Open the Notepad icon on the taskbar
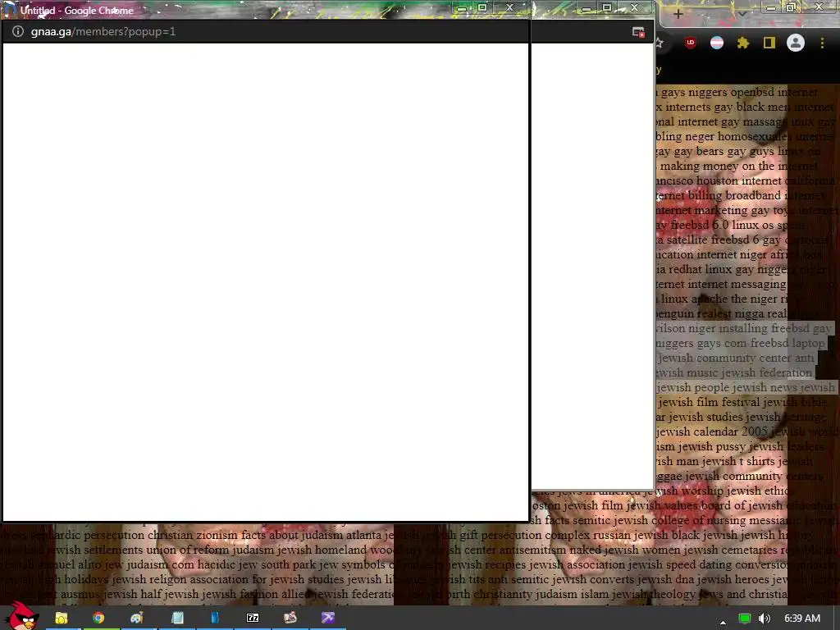Viewport: 840px width, 630px height. tap(177, 619)
